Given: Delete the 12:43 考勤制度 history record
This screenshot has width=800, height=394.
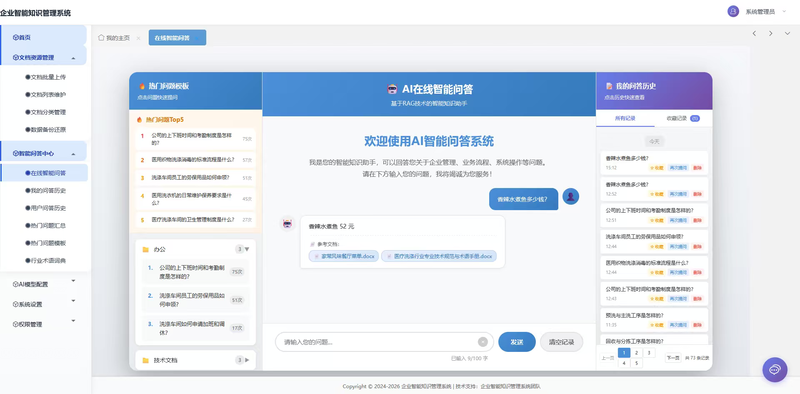Looking at the screenshot, I should 697,299.
